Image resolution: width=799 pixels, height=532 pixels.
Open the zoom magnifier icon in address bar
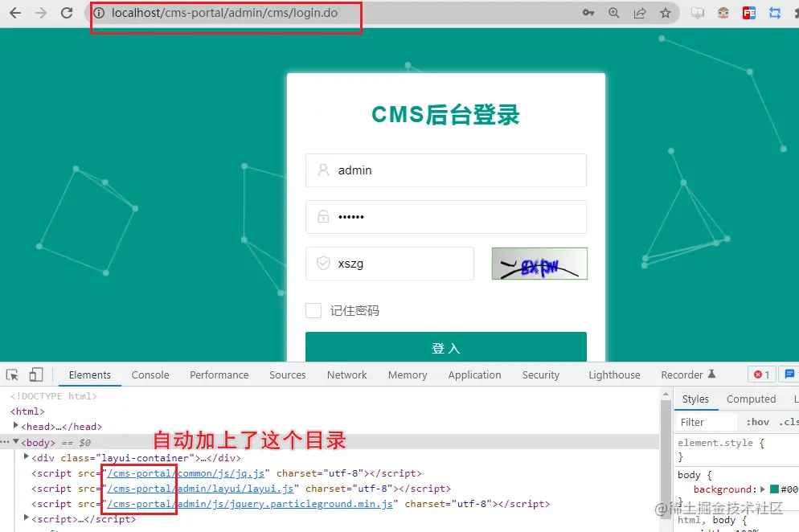click(x=614, y=13)
